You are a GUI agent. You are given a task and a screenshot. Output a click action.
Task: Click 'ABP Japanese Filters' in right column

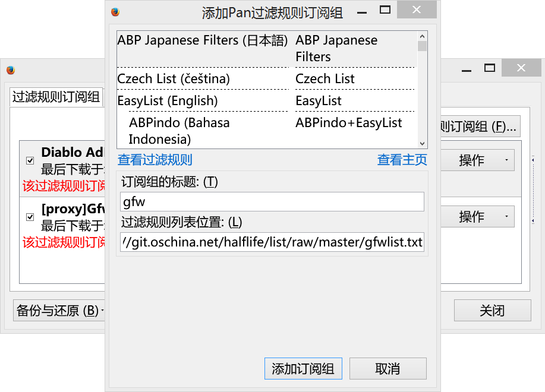(336, 48)
